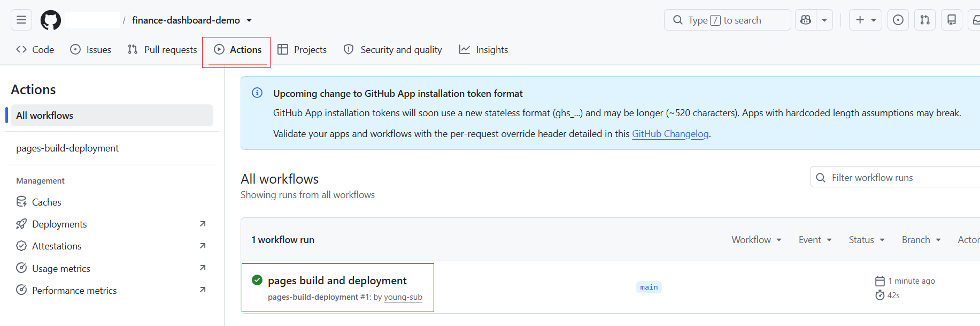Image resolution: width=980 pixels, height=326 pixels.
Task: Expand the Event filter dropdown
Action: click(815, 240)
